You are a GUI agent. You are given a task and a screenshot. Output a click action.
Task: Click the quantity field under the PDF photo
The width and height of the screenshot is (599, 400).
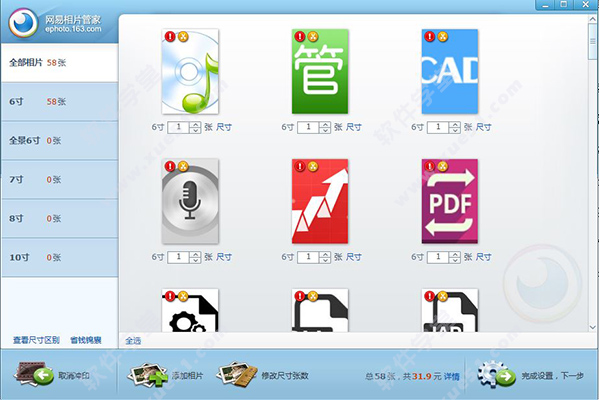pos(438,257)
